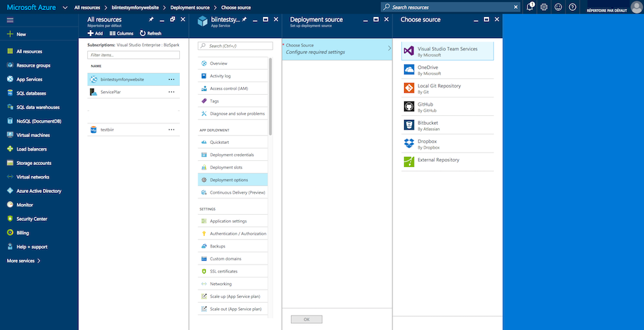Click the feedback smiley icon

point(558,7)
